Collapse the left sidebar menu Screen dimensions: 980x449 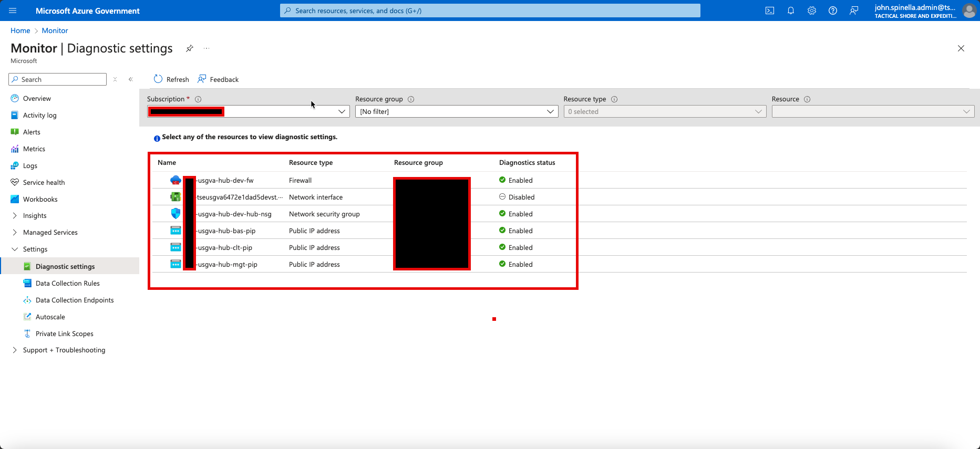(x=131, y=79)
